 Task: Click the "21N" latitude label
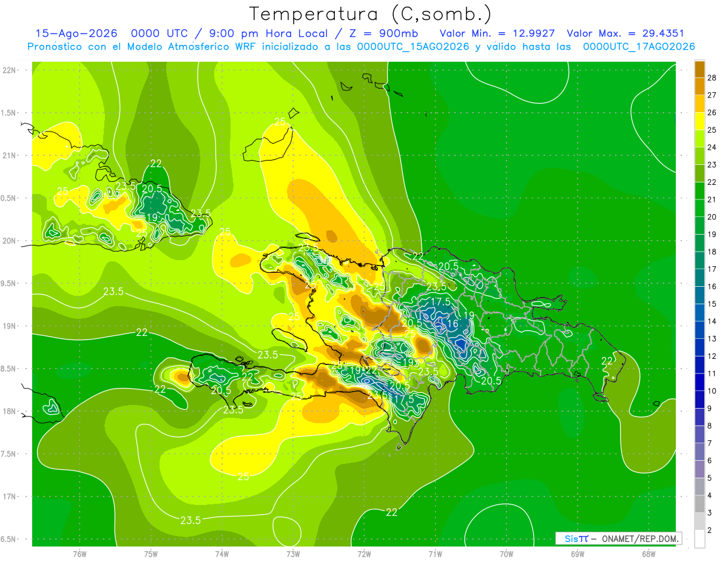click(x=10, y=156)
